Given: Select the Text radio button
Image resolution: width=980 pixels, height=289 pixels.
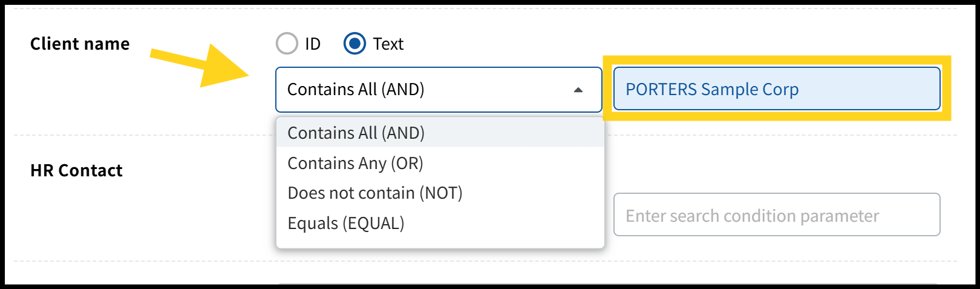Looking at the screenshot, I should click(x=354, y=44).
